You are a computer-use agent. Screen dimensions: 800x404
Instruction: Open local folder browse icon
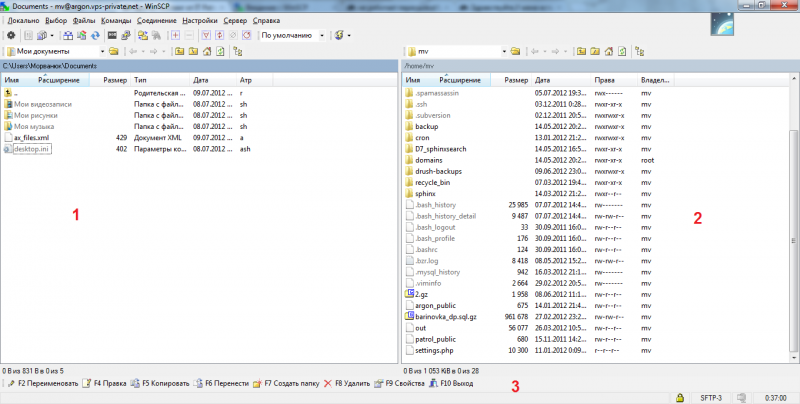[113, 50]
